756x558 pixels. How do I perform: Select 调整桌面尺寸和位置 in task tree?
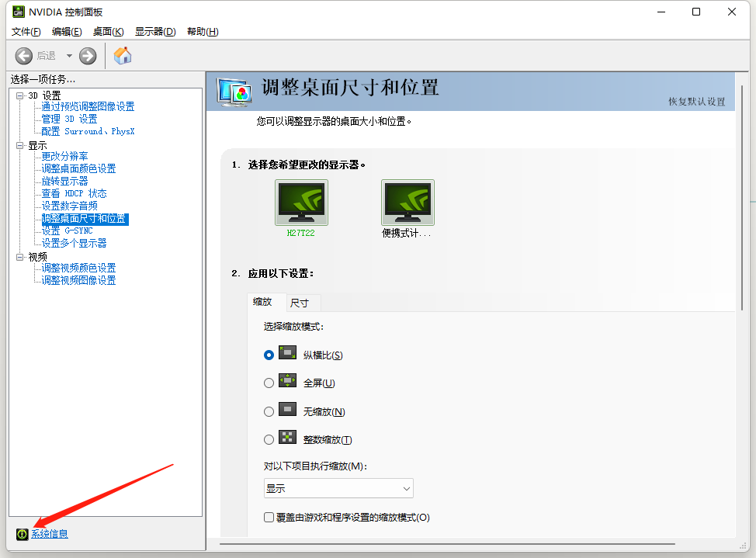click(85, 219)
